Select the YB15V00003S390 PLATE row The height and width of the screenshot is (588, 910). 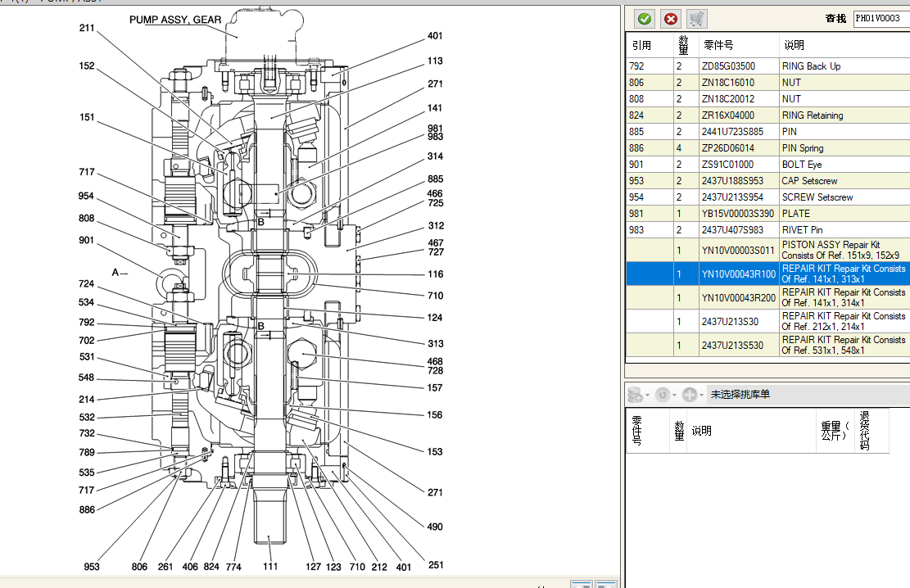coord(767,213)
